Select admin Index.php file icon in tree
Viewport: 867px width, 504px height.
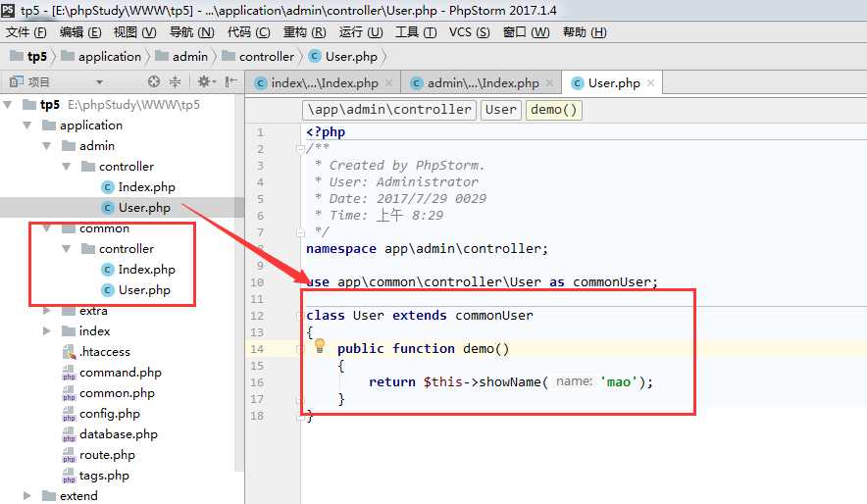coord(108,187)
